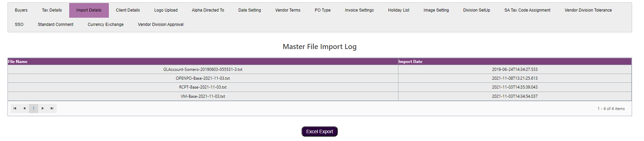644x141 pixels.
Task: Show the Currency Exchange tab
Action: [105, 25]
